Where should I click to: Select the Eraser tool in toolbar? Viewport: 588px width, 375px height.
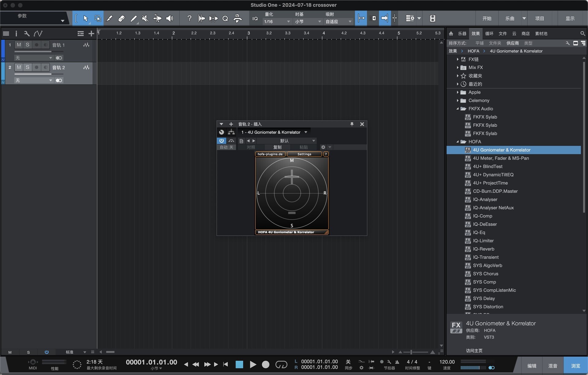pos(121,18)
